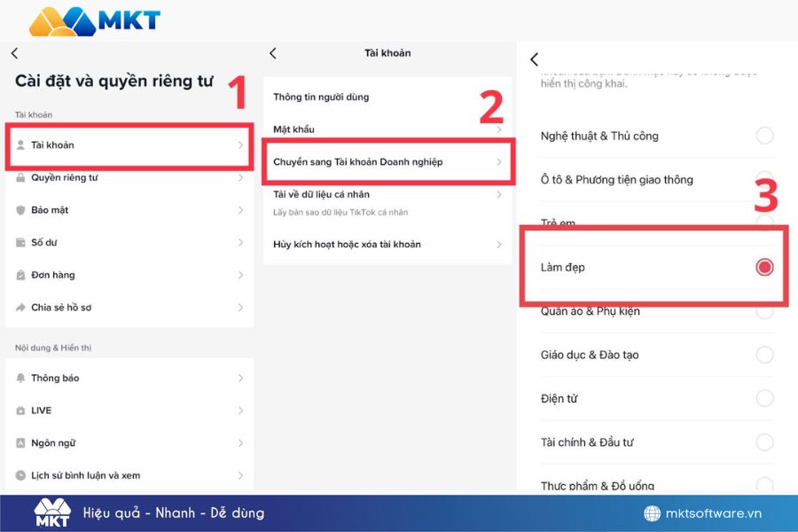Expand Mật khẩu with its right chevron
This screenshot has height=532, width=798.
coord(499,129)
